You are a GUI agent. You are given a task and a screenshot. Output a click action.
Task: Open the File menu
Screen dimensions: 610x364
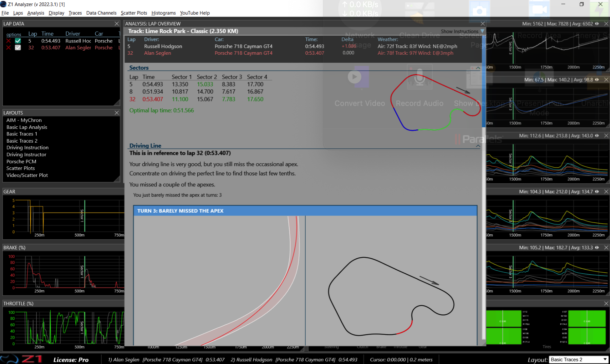click(5, 13)
